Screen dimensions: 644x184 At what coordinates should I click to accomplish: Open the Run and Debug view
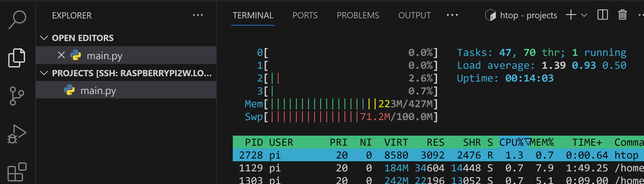17,134
